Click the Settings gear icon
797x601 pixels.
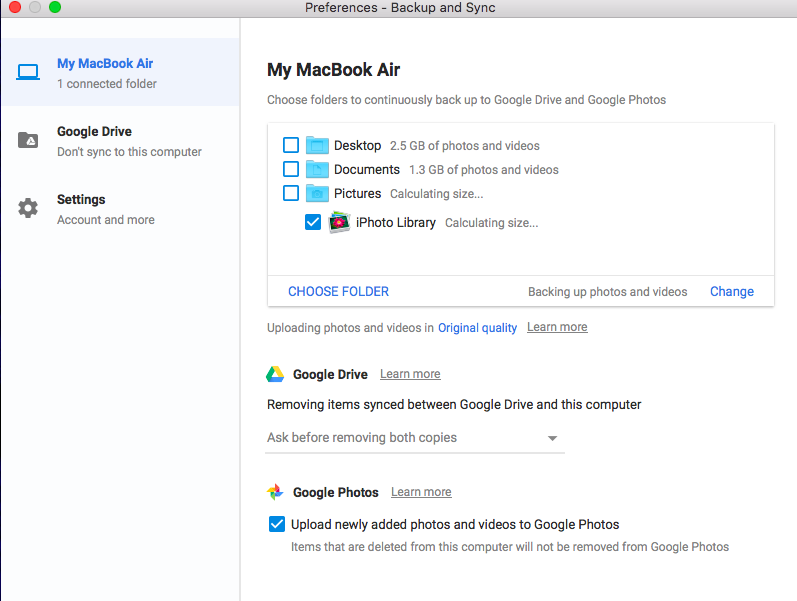(x=28, y=208)
